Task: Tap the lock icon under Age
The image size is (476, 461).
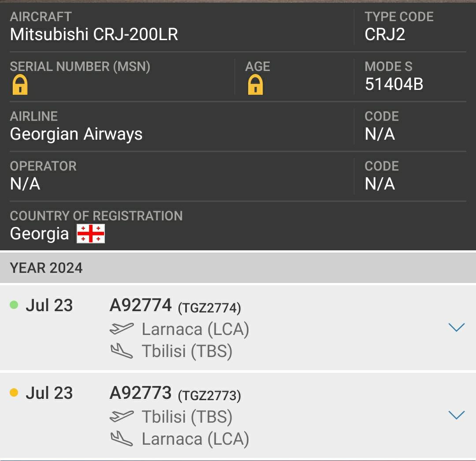Action: click(255, 85)
